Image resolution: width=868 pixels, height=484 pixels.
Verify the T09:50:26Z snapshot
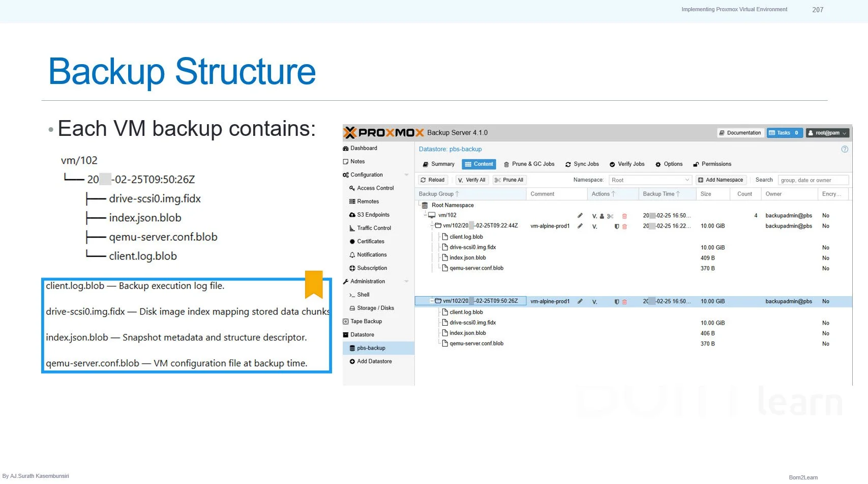coord(594,302)
